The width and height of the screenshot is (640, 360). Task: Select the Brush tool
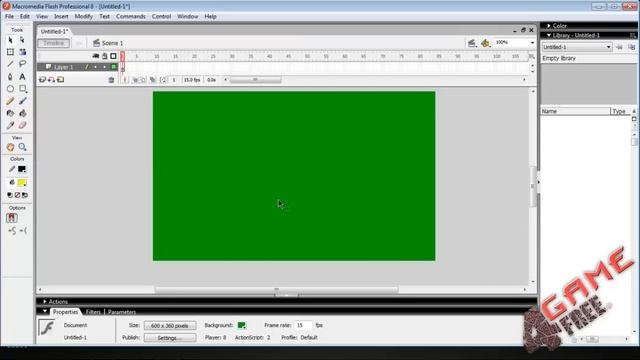click(22, 101)
